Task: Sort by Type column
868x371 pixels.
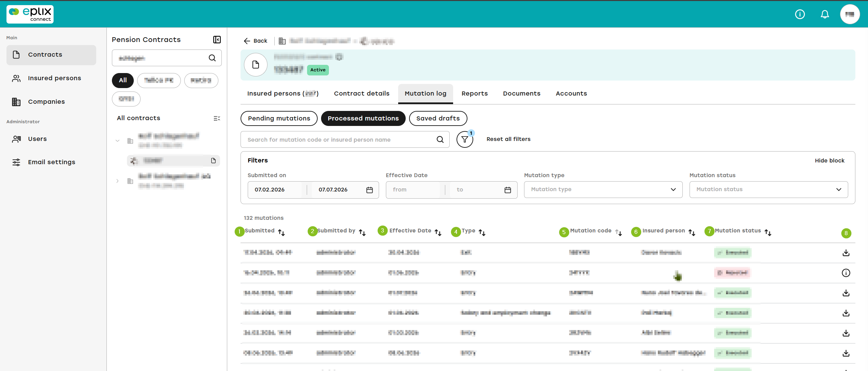Action: pos(482,232)
